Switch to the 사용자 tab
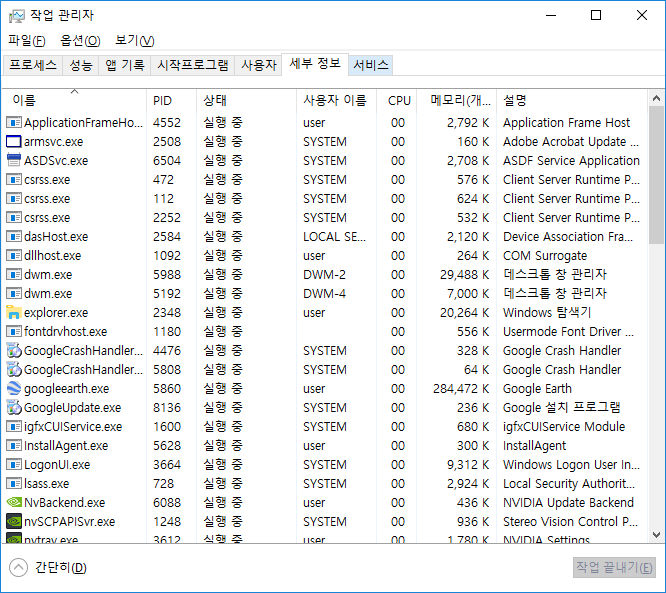Image resolution: width=666 pixels, height=593 pixels. click(x=258, y=65)
